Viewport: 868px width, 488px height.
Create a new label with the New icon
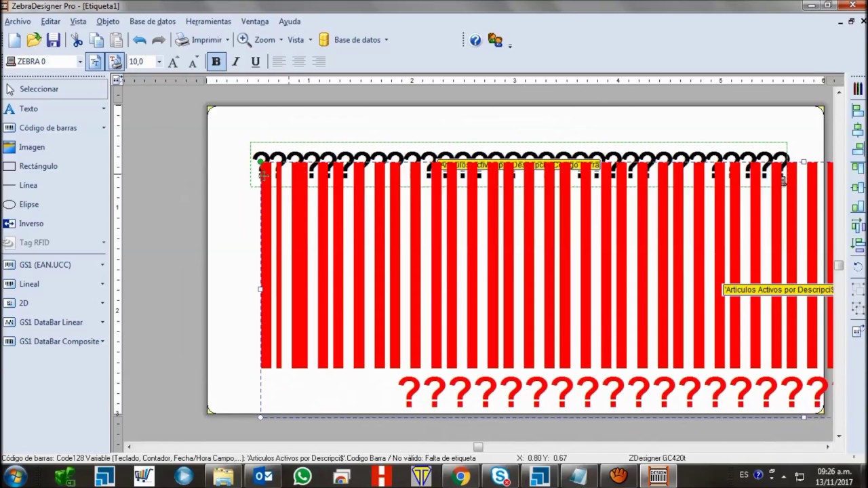14,40
